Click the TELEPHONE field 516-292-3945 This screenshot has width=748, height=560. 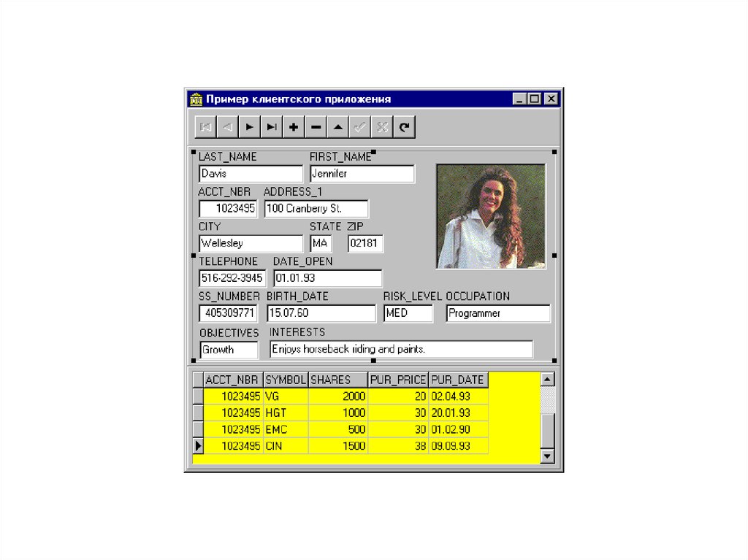(x=232, y=278)
